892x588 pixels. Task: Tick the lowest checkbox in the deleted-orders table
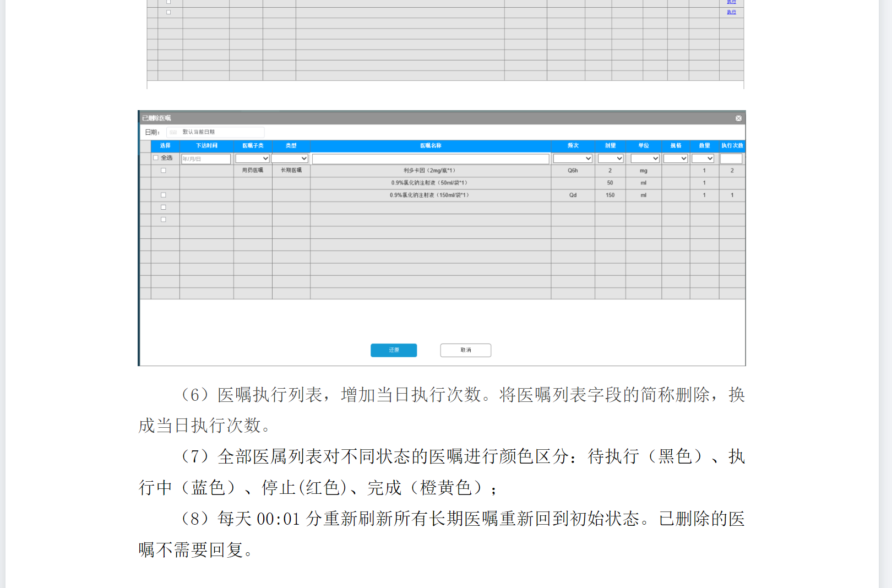(x=163, y=220)
